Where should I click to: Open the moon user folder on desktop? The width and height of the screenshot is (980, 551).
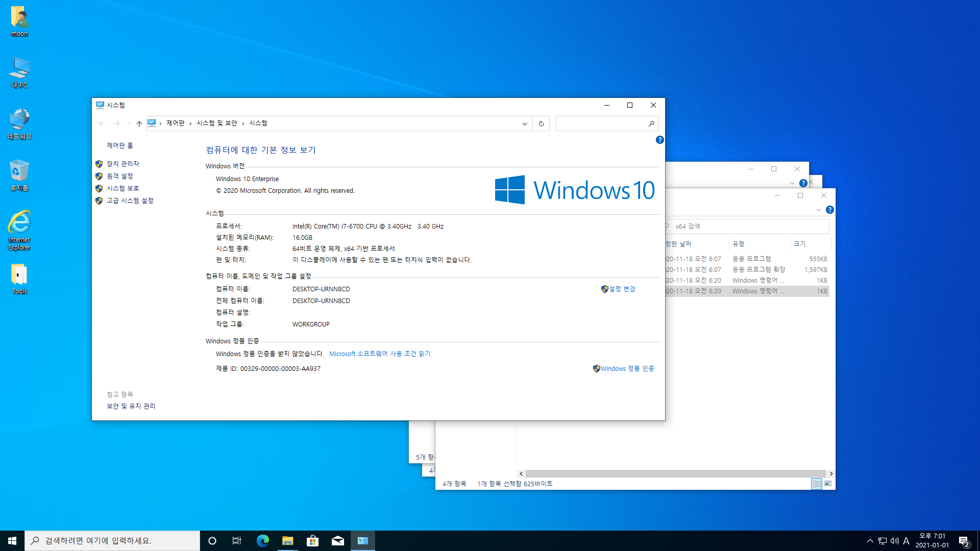(x=19, y=21)
